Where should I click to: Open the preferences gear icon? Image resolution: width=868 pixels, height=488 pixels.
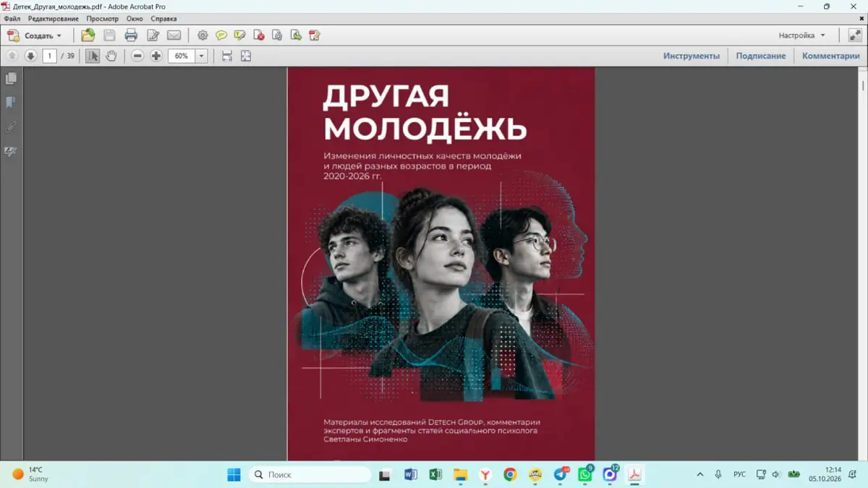pos(203,35)
